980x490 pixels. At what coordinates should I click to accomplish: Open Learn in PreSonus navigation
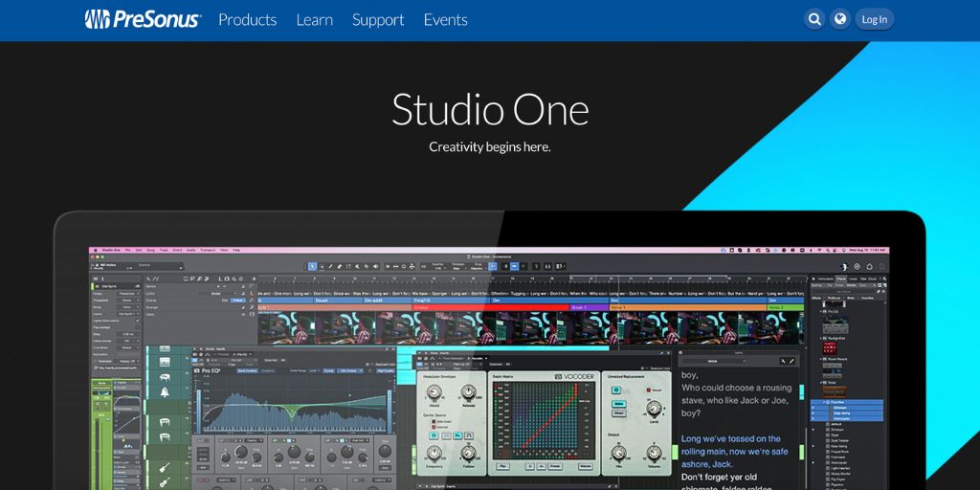point(314,20)
